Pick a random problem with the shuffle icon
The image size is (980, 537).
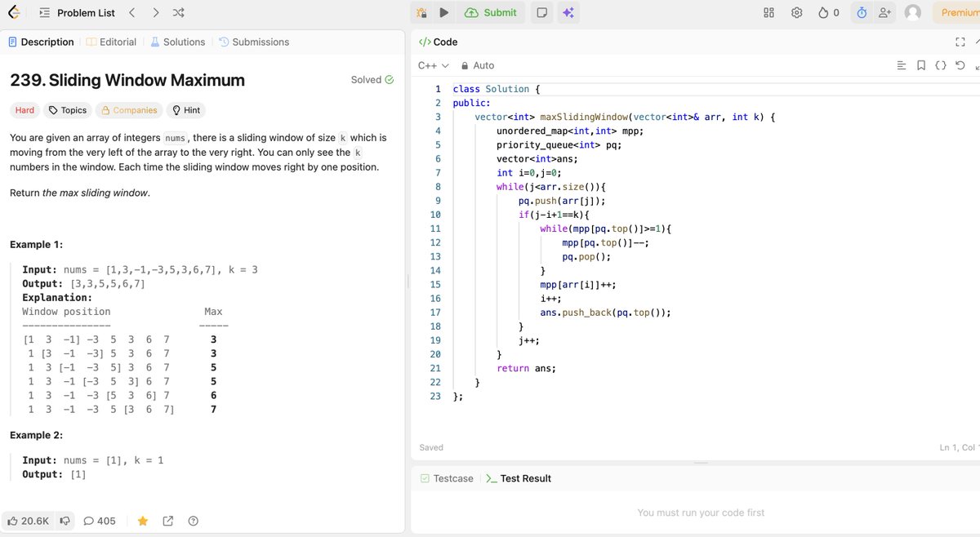[179, 12]
